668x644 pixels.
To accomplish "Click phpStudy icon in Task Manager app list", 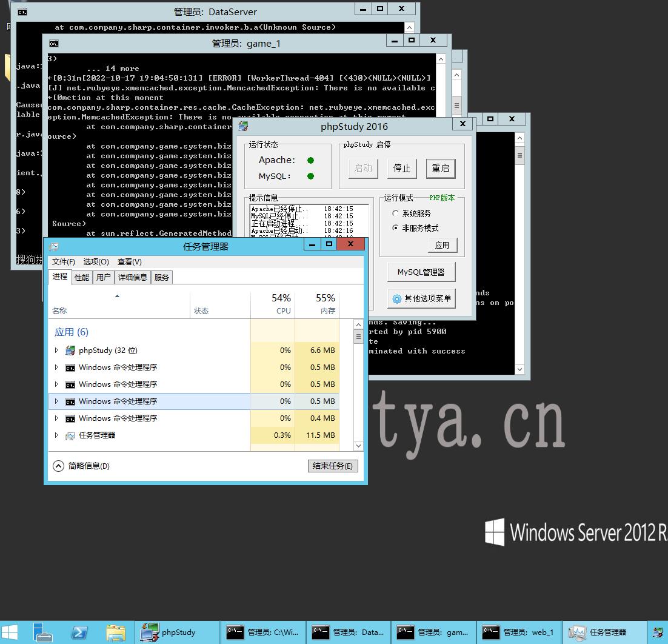I will 70,351.
